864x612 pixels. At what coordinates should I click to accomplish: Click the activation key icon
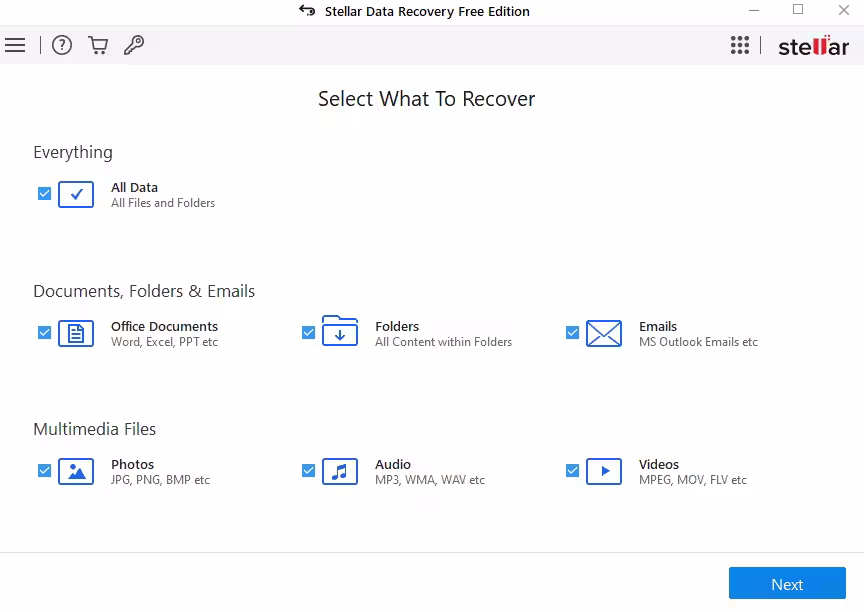click(134, 45)
